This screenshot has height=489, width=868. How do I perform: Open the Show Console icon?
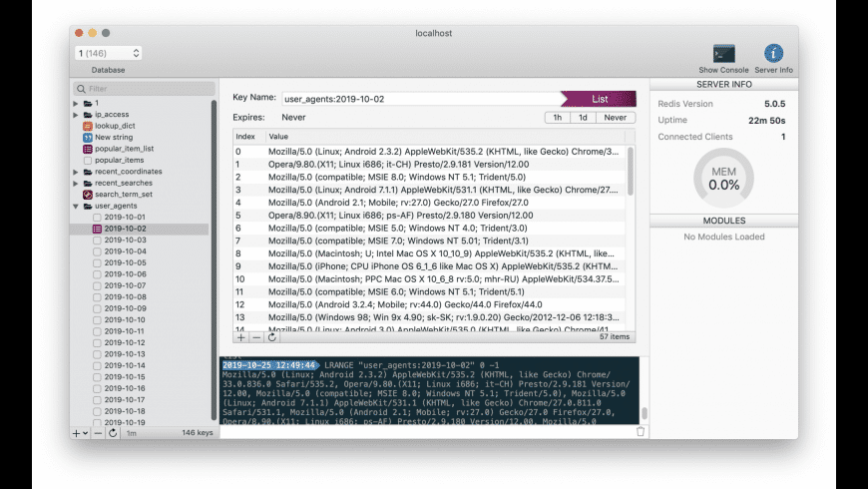pyautogui.click(x=723, y=53)
